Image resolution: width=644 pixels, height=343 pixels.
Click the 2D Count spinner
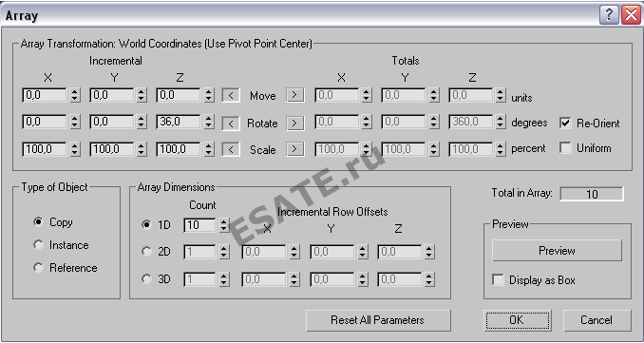coord(224,252)
